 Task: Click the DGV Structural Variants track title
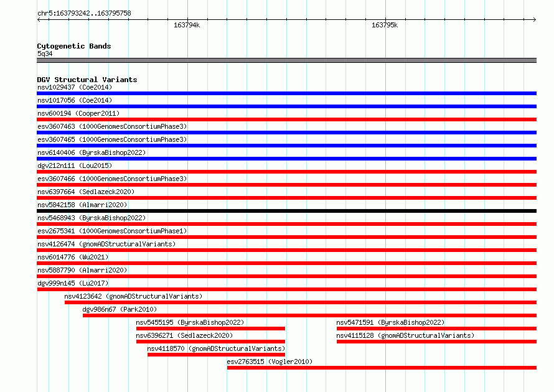pos(87,80)
